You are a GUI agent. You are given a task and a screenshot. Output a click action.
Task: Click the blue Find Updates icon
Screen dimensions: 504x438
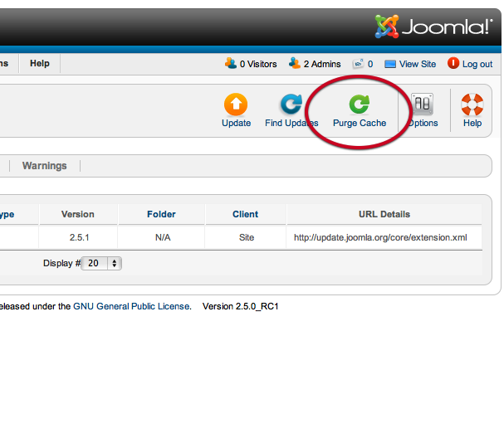291,104
